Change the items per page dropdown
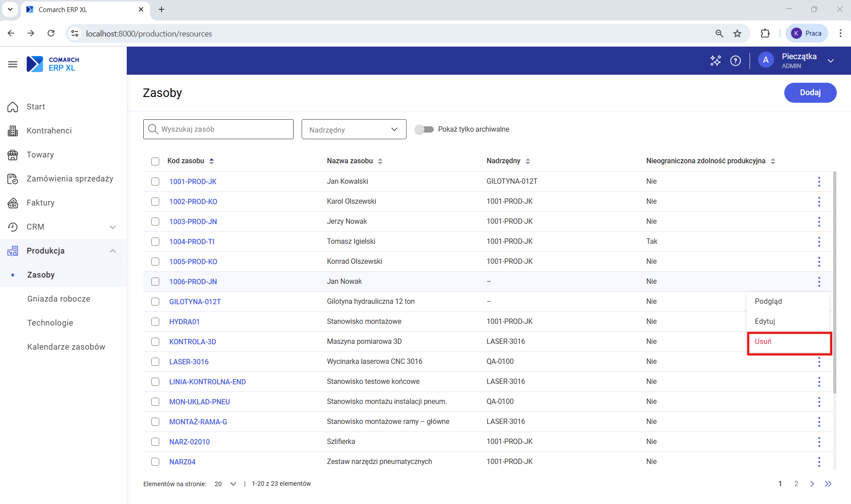 pos(226,484)
